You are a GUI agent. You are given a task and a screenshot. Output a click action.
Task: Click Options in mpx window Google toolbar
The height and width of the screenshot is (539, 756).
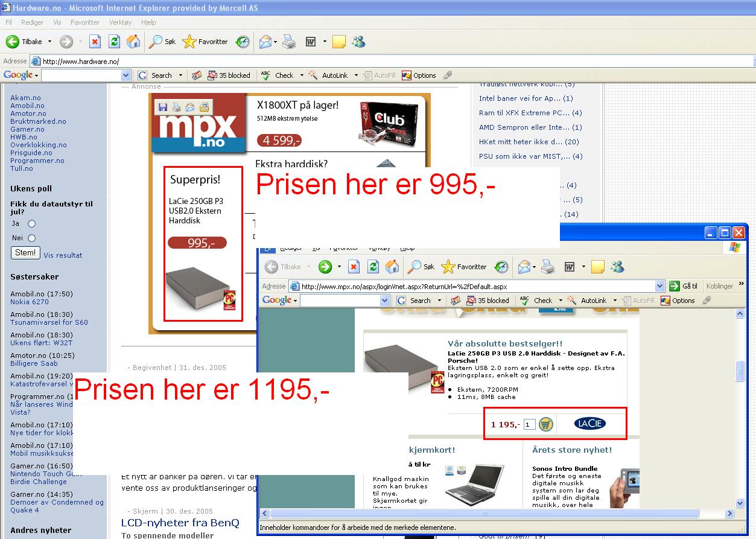pyautogui.click(x=678, y=301)
